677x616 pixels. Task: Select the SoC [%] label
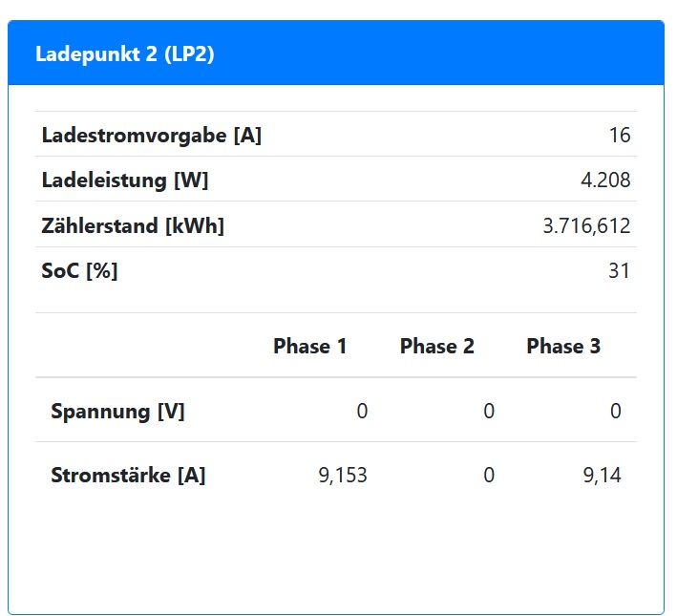79,271
